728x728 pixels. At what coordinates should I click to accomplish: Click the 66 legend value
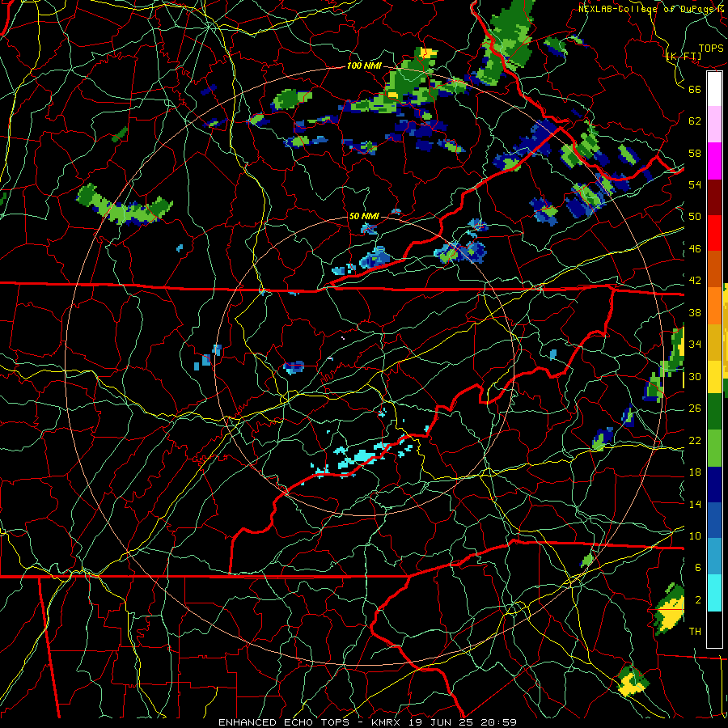pos(695,89)
